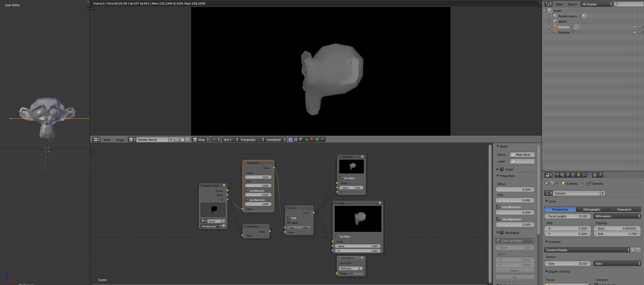Image resolution: width=644 pixels, height=285 pixels.
Task: Click the Z-buffer display icon in image header
Action: (x=306, y=140)
